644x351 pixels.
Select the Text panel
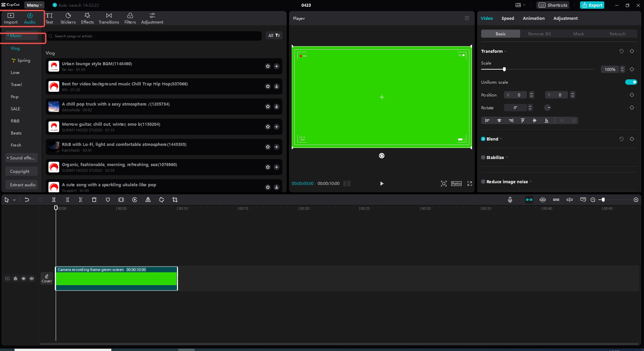coord(49,18)
